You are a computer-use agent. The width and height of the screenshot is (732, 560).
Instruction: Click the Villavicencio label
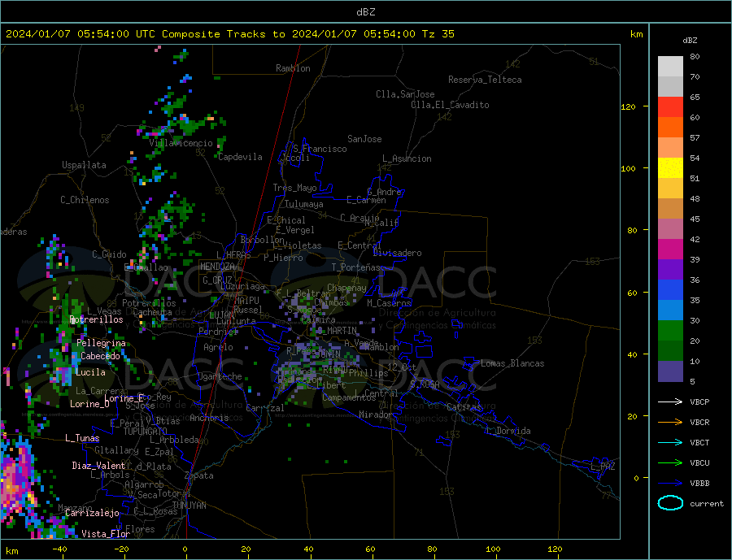click(x=181, y=143)
